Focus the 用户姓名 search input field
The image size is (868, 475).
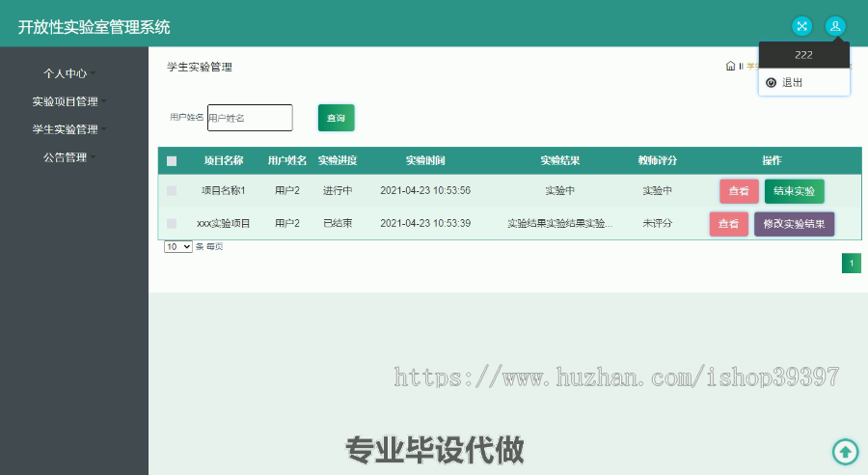tap(250, 118)
